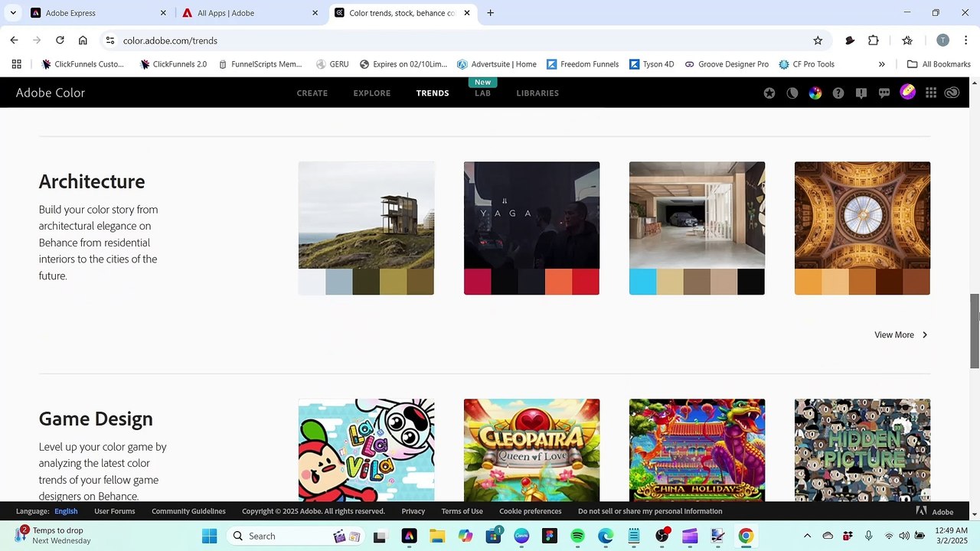Open Spotify from the taskbar
Screen dimensions: 980x551
tap(577, 536)
